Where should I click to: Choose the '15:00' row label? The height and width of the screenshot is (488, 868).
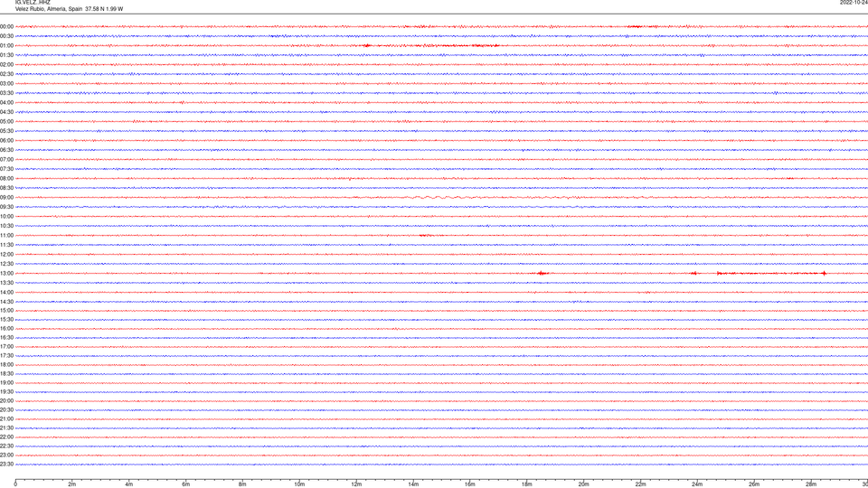pos(6,311)
